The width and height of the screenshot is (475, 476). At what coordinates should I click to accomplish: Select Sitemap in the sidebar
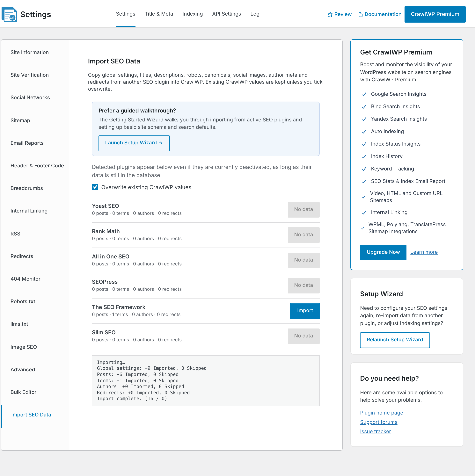(20, 120)
